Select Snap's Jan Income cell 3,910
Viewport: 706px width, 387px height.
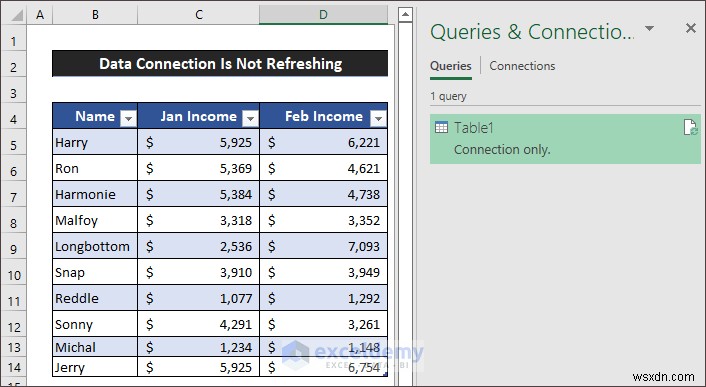click(199, 272)
